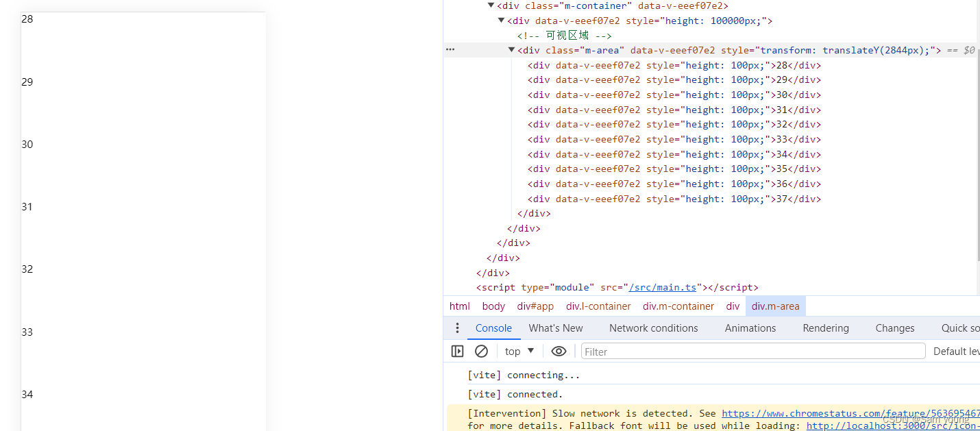Viewport: 980px width, 431px height.
Task: Click the [vite] connecting... console message
Action: (x=524, y=375)
